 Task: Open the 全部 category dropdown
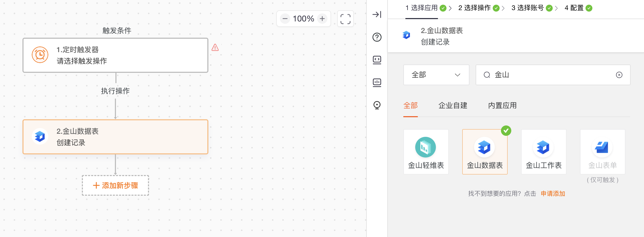point(436,75)
